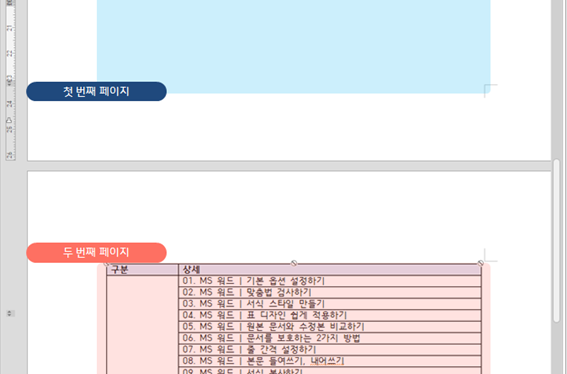This screenshot has height=374, width=567.
Task: Click the table resize handle at top right corner
Action: click(481, 263)
